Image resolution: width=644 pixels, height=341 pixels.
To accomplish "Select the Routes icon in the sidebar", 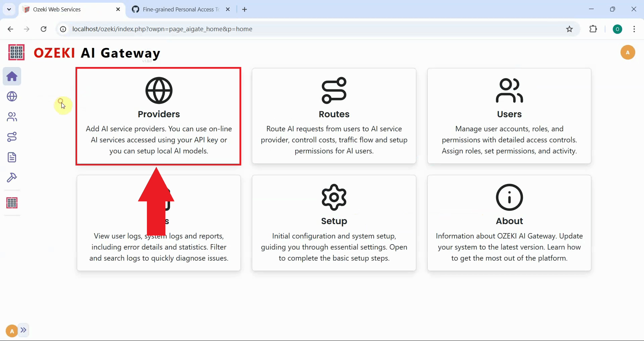I will click(12, 137).
